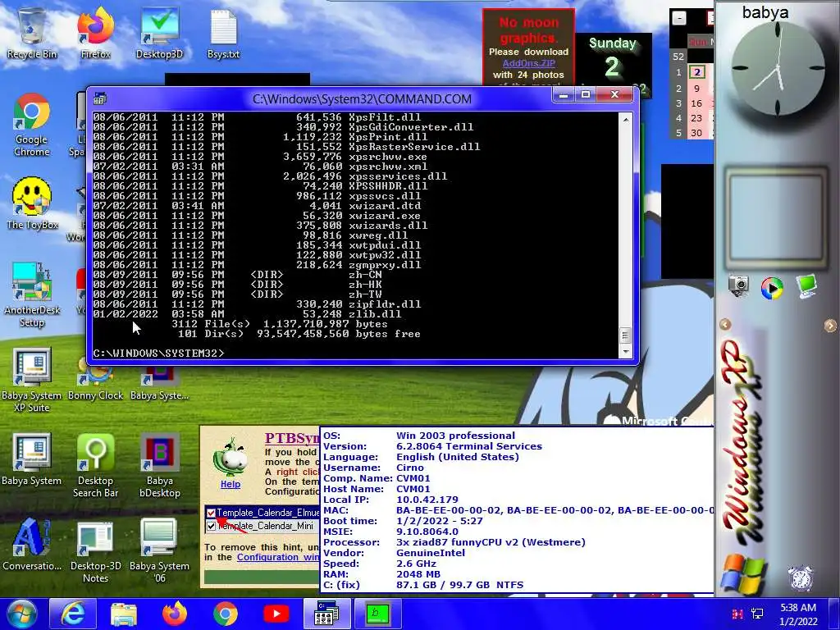Switch to the COMMAND.COM taskbar button

(326, 614)
